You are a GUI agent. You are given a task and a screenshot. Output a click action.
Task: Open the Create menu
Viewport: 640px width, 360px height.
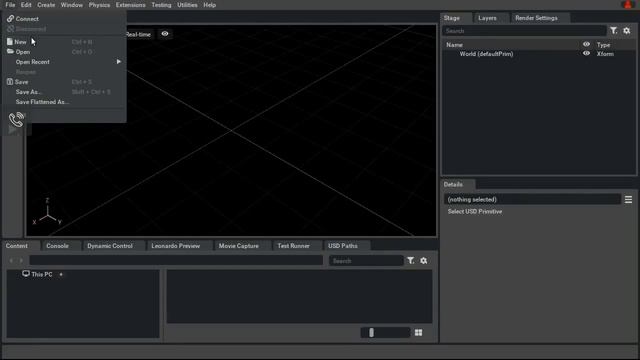[x=46, y=5]
